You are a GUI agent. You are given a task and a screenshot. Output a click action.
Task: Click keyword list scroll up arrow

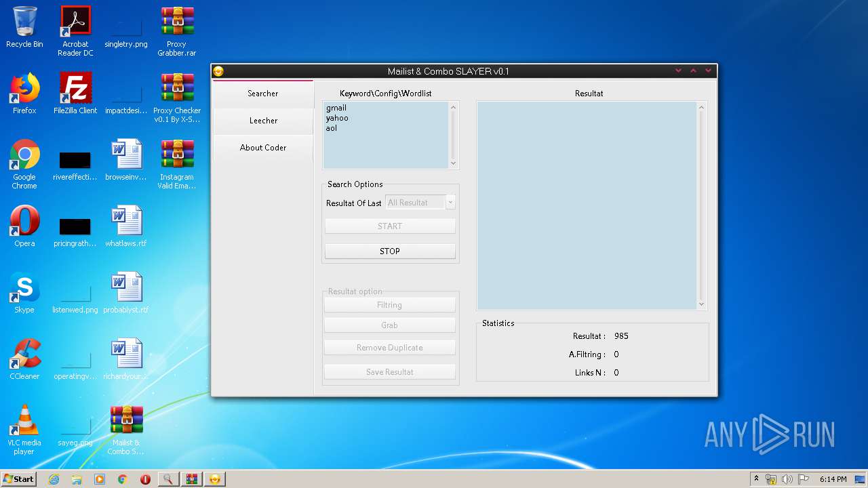point(454,107)
